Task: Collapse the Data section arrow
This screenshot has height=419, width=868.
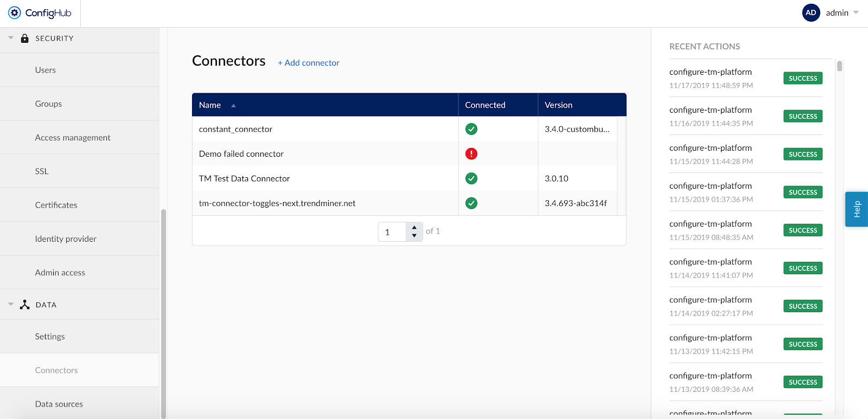Action: pyautogui.click(x=11, y=305)
